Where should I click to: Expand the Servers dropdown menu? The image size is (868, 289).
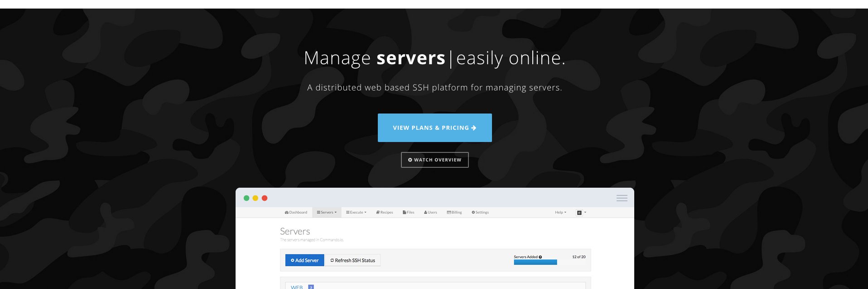[327, 212]
